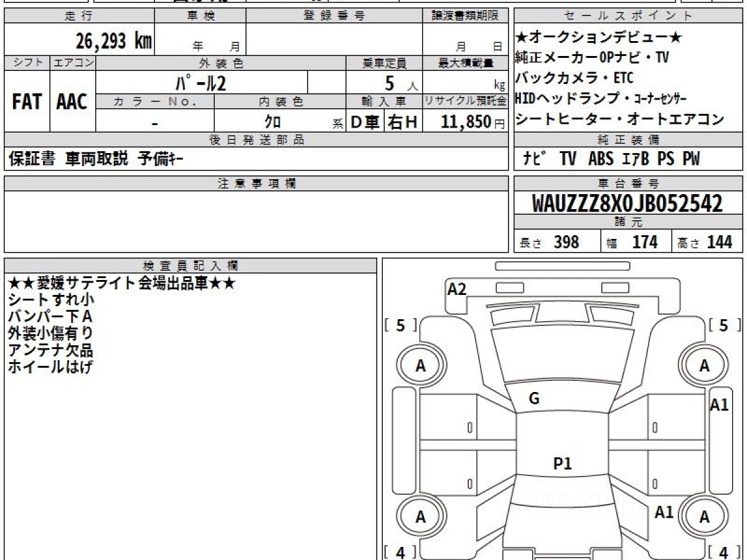This screenshot has height=560, width=747.
Task: Click the 後日発送部品 header
Action: click(256, 140)
